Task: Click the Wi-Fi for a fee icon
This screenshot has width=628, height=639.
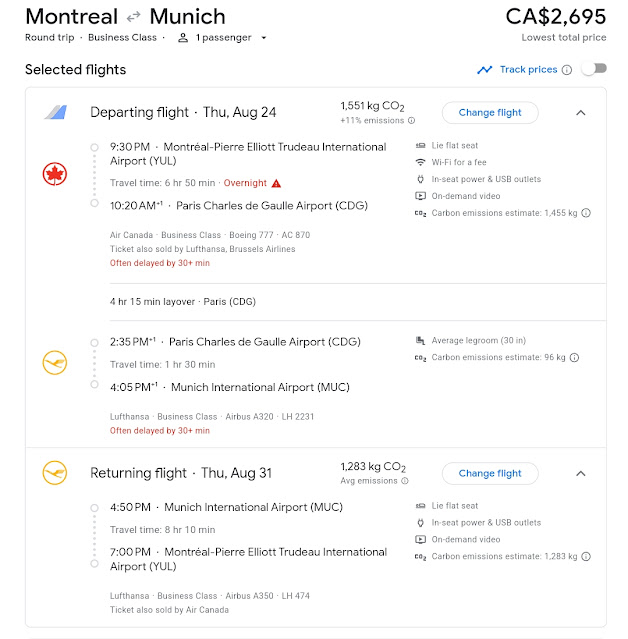Action: tap(420, 163)
